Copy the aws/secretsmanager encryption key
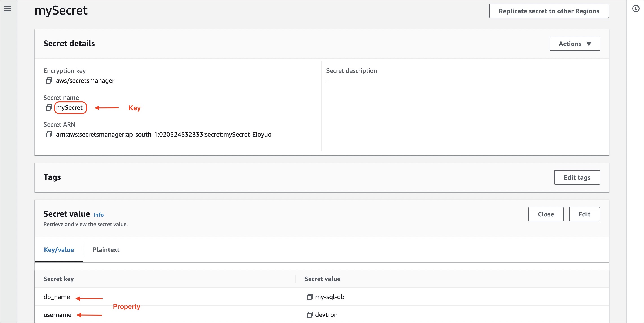The image size is (644, 323). click(x=49, y=81)
